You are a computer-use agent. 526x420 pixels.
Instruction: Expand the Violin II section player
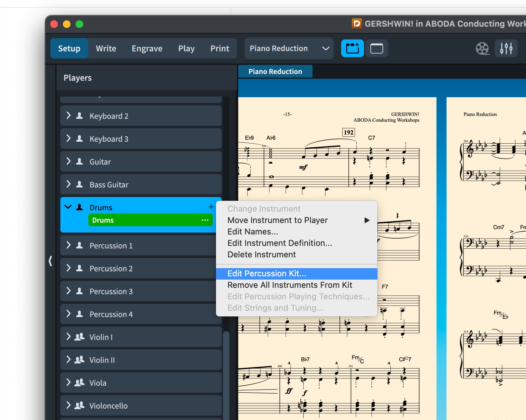click(68, 360)
